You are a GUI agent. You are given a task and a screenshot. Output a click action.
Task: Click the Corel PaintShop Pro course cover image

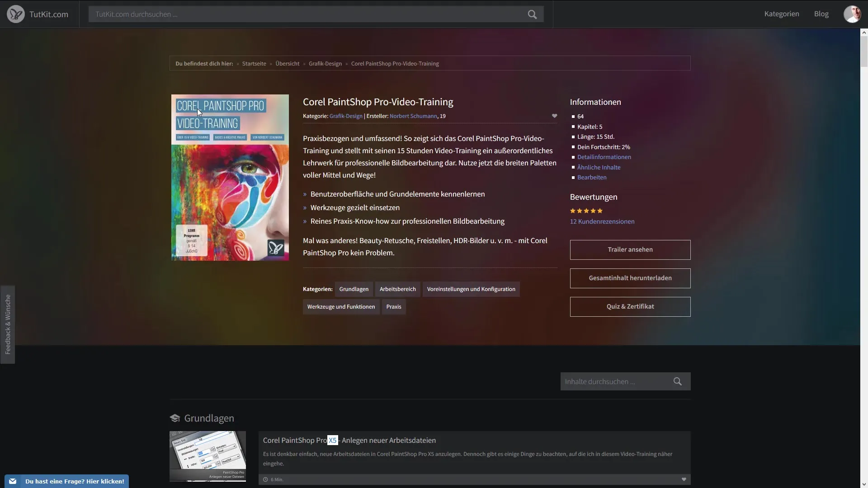[x=230, y=178]
